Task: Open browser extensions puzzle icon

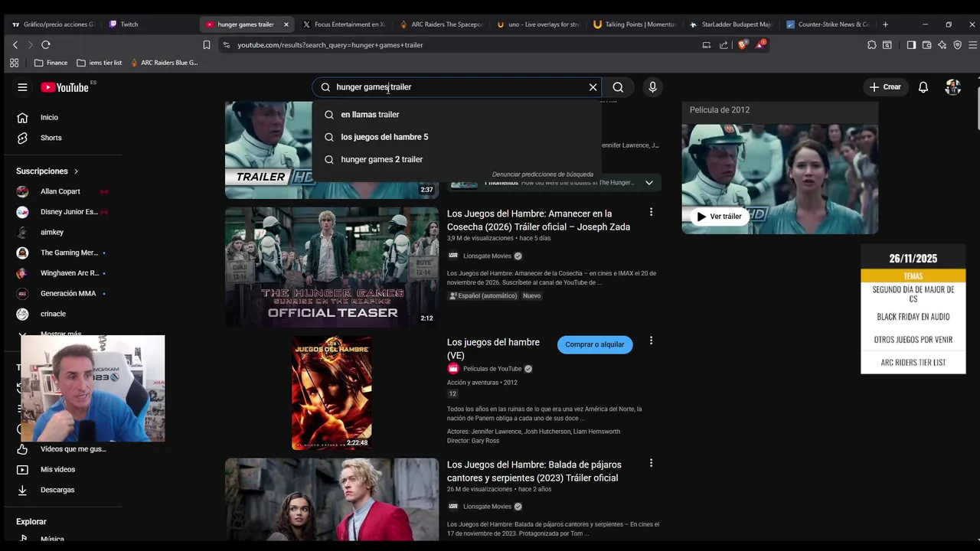Action: point(872,45)
